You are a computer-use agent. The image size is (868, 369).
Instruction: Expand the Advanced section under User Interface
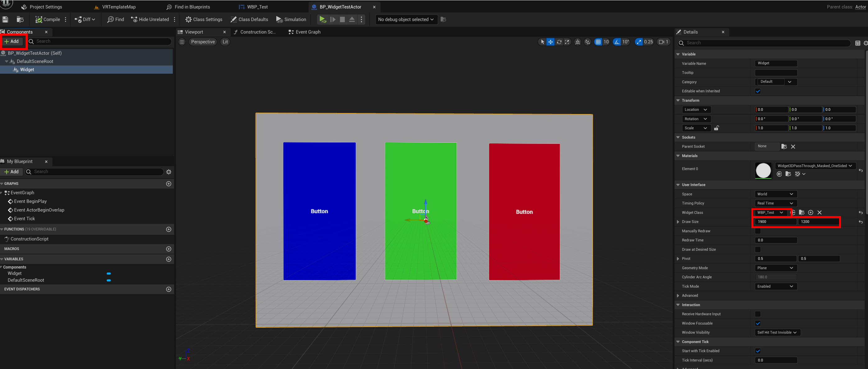coord(678,296)
